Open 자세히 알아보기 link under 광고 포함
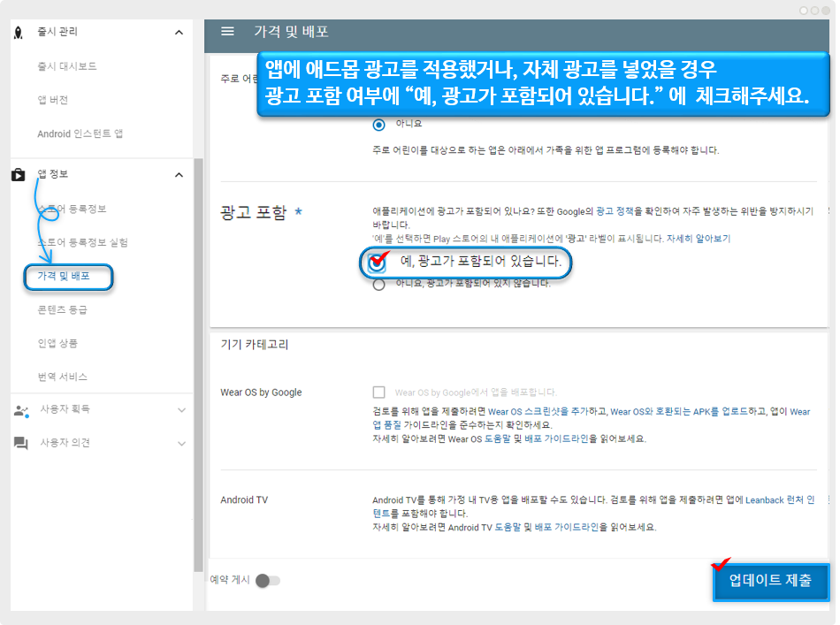 coord(698,239)
